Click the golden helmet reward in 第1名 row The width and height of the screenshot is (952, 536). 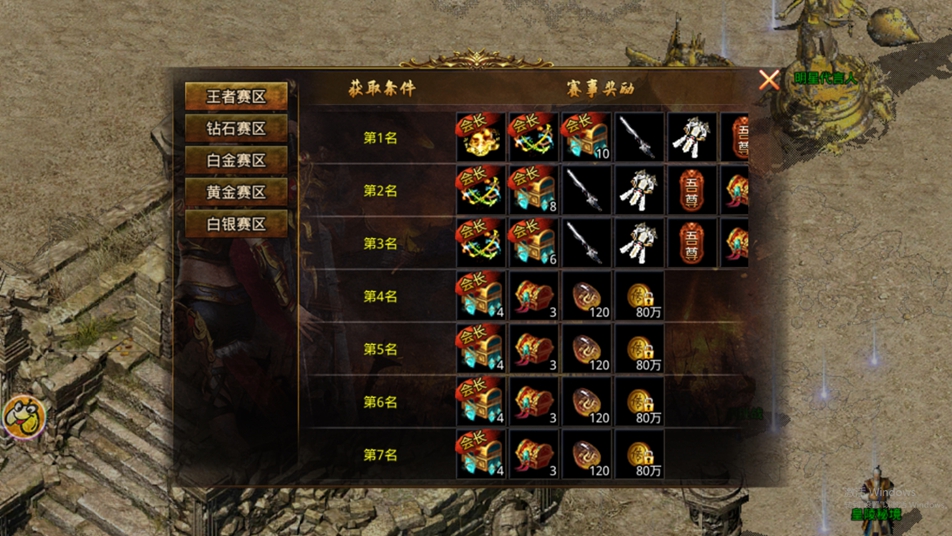pos(481,137)
